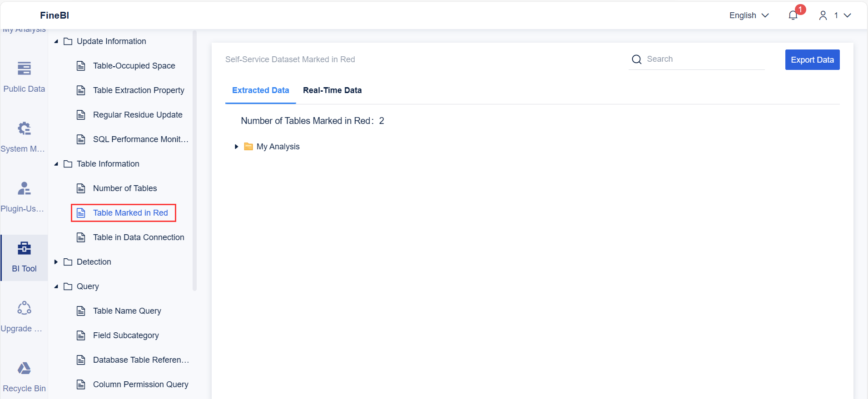Collapse the Query tree node
Screen dimensions: 868x399
coord(56,286)
